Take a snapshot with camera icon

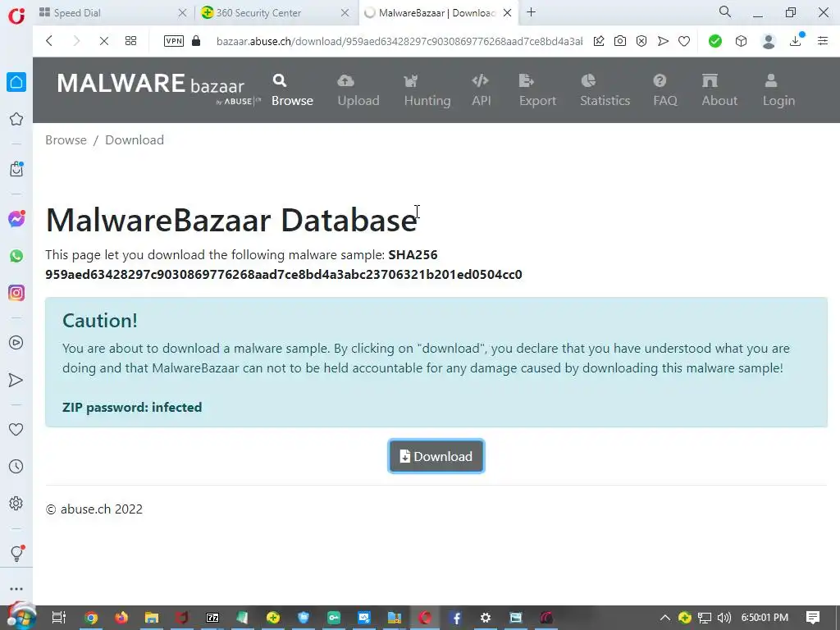point(620,41)
